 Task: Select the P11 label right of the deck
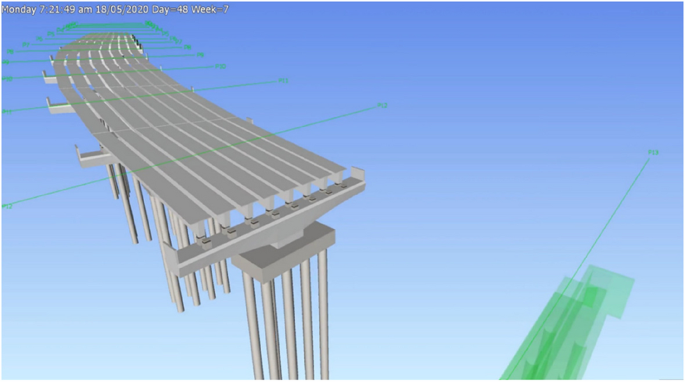coord(284,81)
